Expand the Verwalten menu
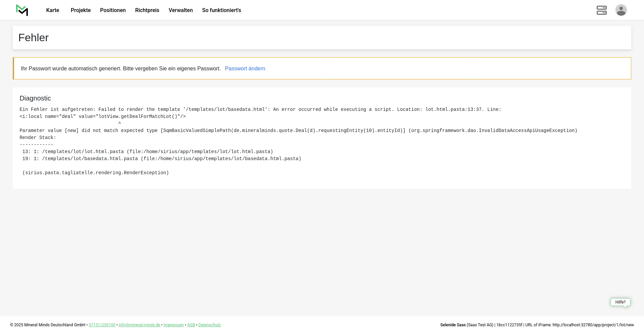Viewport: 644px width, 333px height. [180, 10]
